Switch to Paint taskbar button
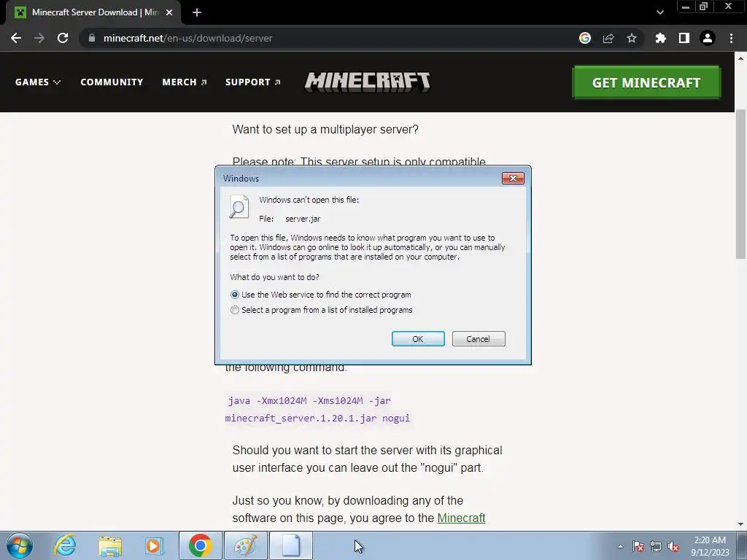 coord(245,545)
